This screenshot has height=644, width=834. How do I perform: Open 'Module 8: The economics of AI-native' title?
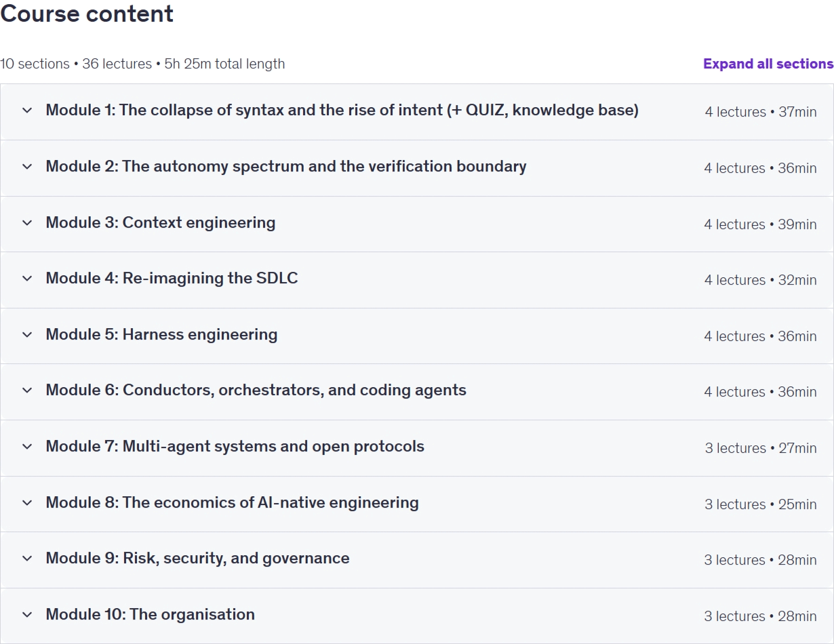coord(233,503)
